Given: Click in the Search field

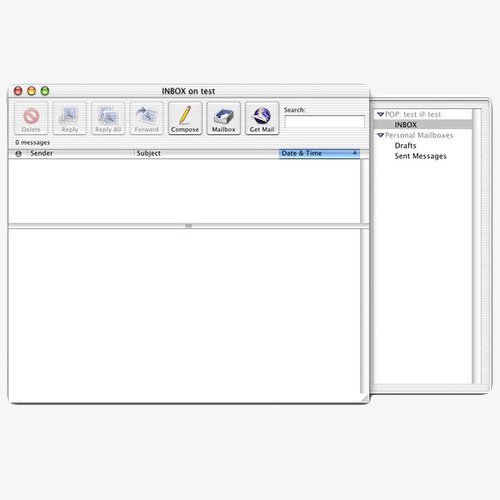Looking at the screenshot, I should tap(324, 121).
